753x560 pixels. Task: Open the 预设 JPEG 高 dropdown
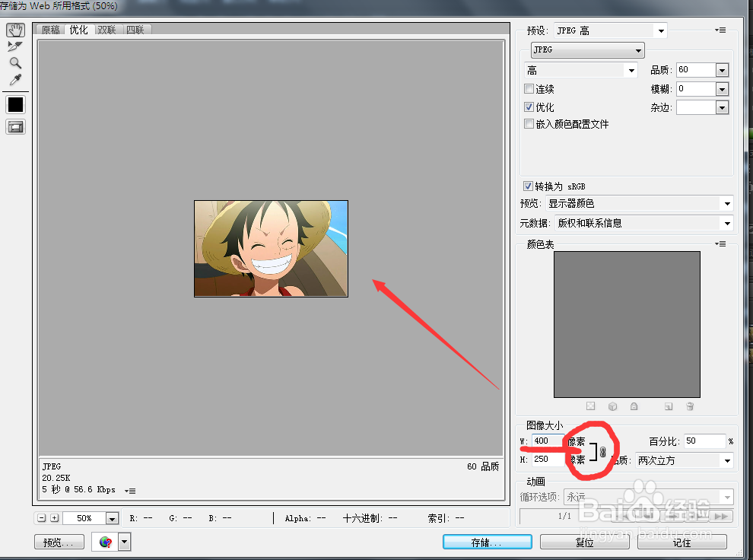[x=610, y=30]
